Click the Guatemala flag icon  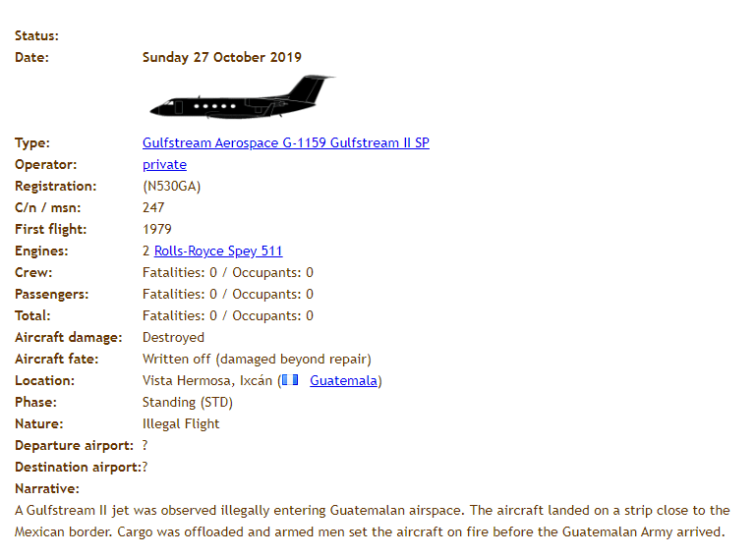(x=290, y=380)
